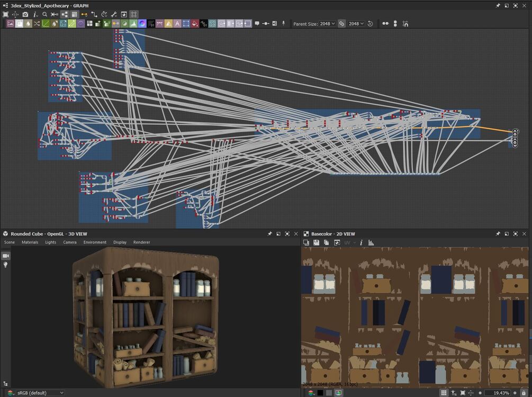Add a Text node (letter A icon)
532x397 pixels.
click(177, 23)
